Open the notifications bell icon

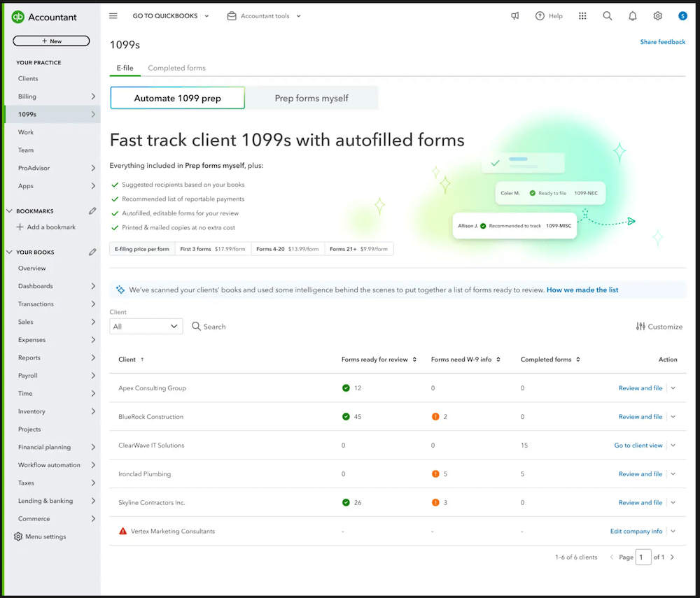click(x=632, y=15)
